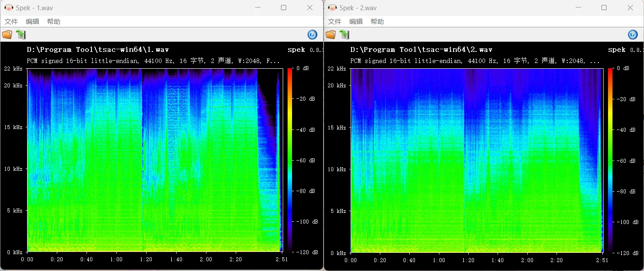Click the 5 kHz axis label in 1.wav window
This screenshot has width=644, height=271.
click(14, 211)
